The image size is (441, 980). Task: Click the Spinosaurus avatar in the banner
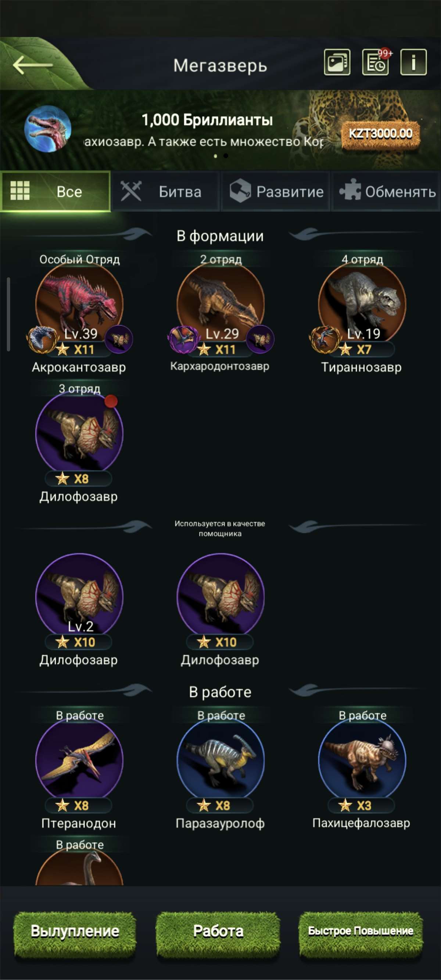[x=47, y=129]
